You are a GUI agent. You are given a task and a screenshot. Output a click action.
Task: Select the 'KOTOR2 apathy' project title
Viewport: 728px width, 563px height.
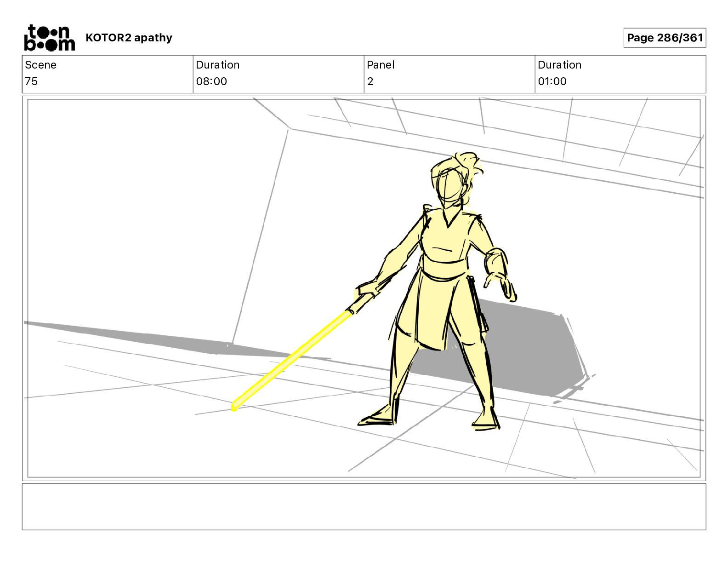129,38
